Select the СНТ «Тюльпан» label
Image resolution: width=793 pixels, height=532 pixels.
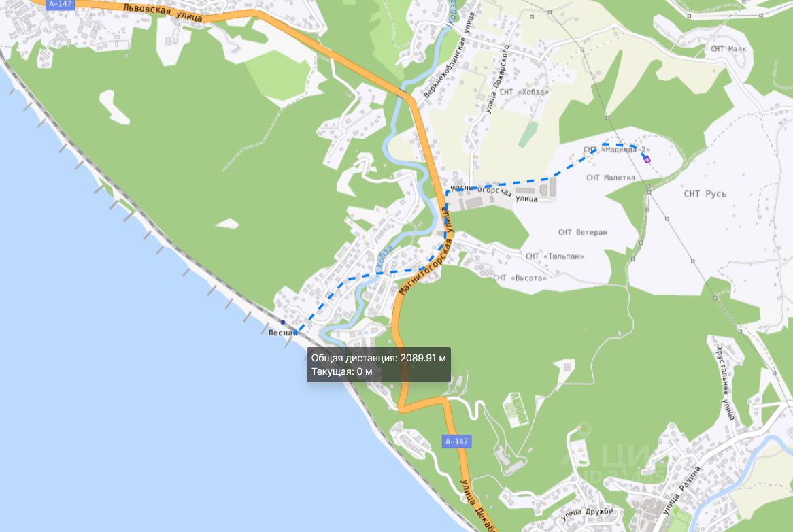[555, 256]
